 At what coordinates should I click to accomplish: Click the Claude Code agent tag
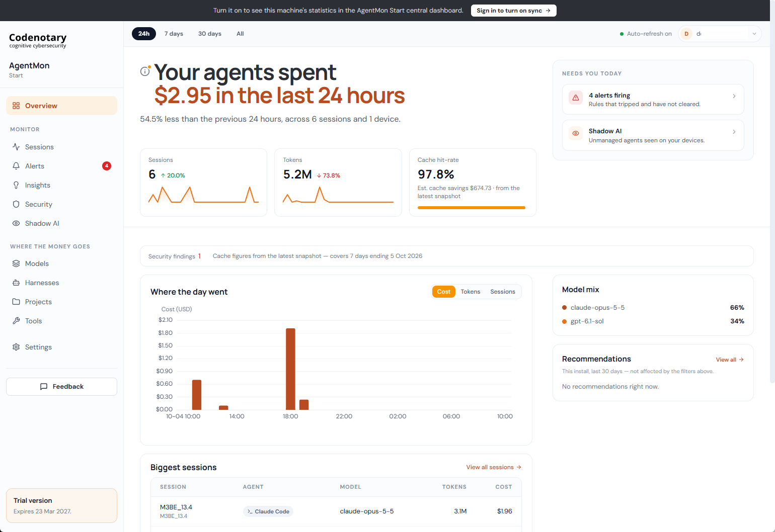pyautogui.click(x=268, y=511)
